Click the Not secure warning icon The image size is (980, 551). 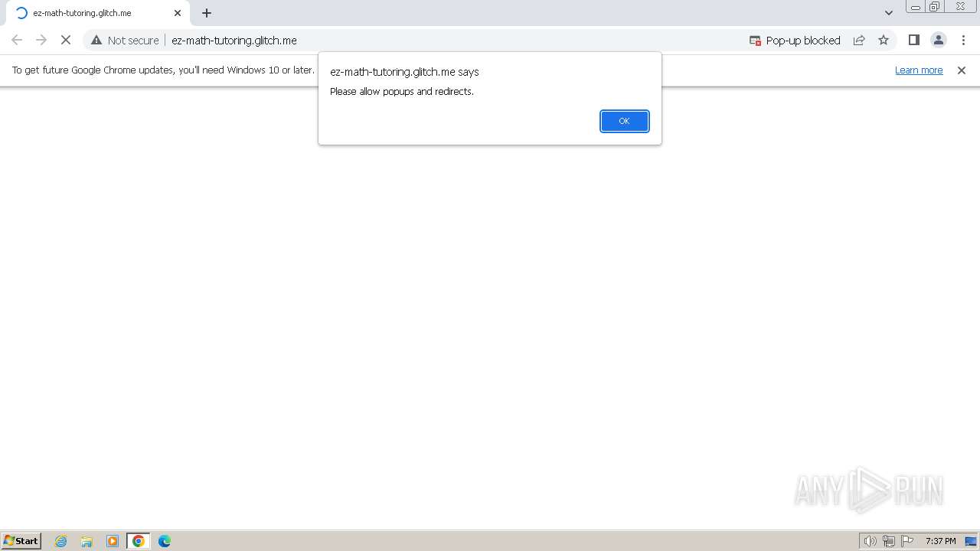(96, 40)
